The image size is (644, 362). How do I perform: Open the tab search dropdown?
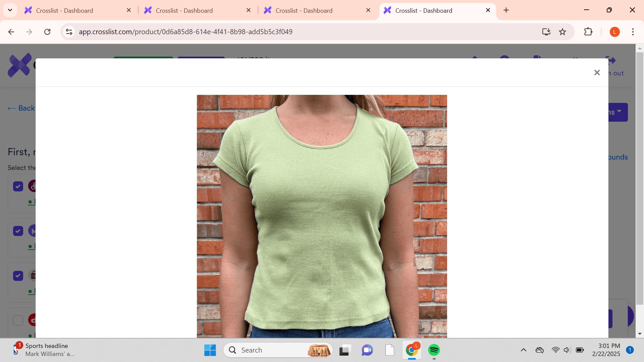(10, 10)
